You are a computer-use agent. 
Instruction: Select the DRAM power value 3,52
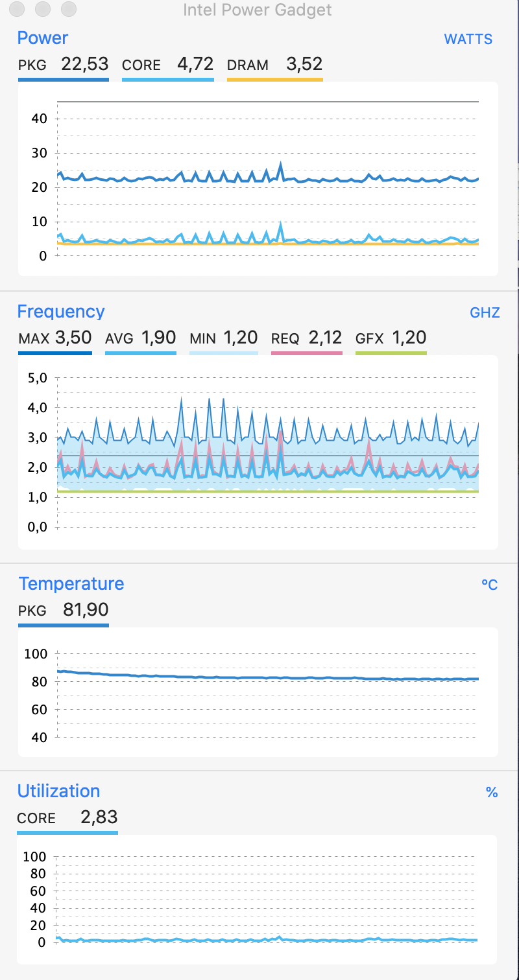click(304, 64)
